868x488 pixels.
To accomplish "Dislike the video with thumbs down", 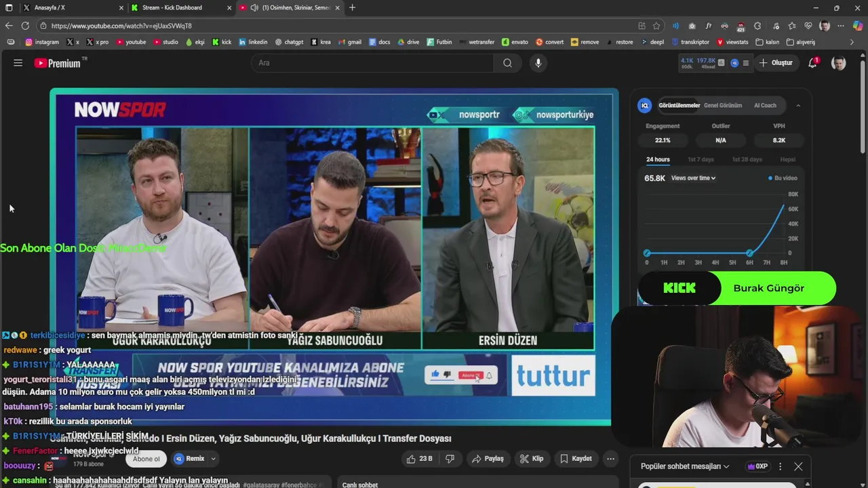I will [x=450, y=459].
